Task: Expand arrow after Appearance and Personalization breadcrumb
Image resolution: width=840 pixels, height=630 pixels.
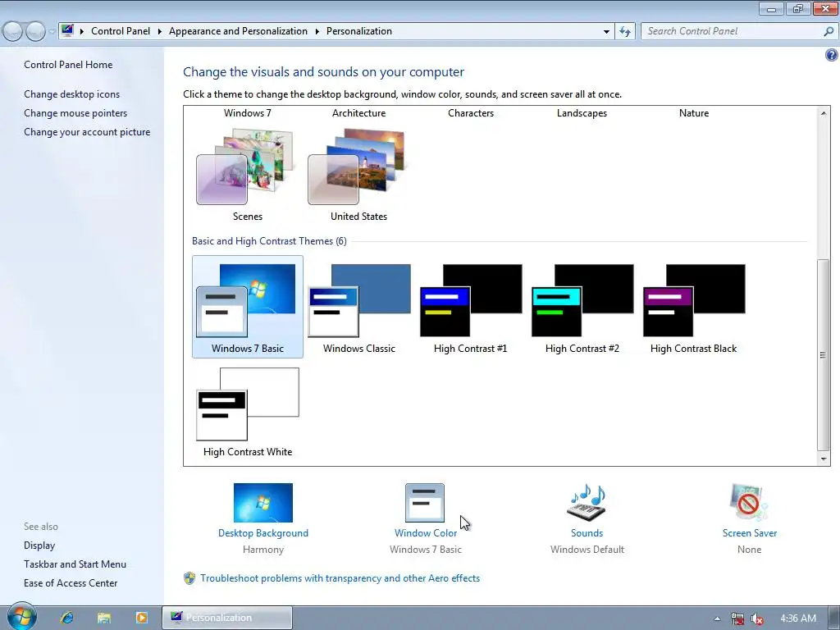Action: point(317,32)
